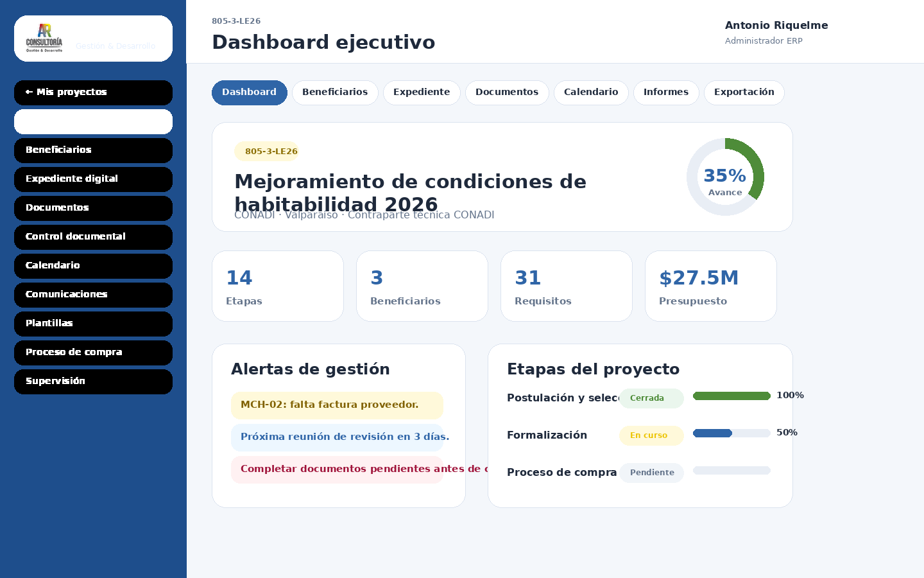Click the Etapas del proyecto heading
924x578 pixels.
tap(593, 369)
